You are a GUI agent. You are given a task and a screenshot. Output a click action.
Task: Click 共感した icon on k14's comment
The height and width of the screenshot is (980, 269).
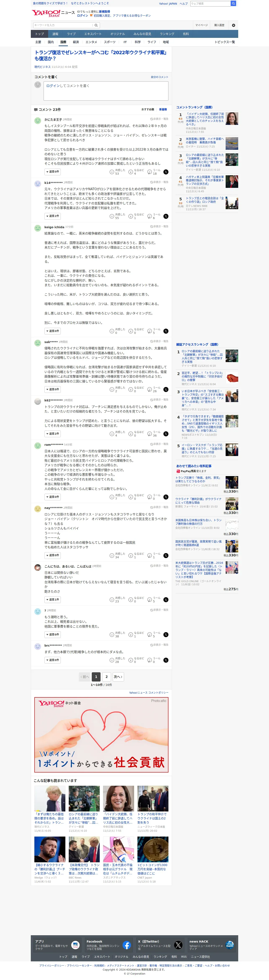pos(112,216)
